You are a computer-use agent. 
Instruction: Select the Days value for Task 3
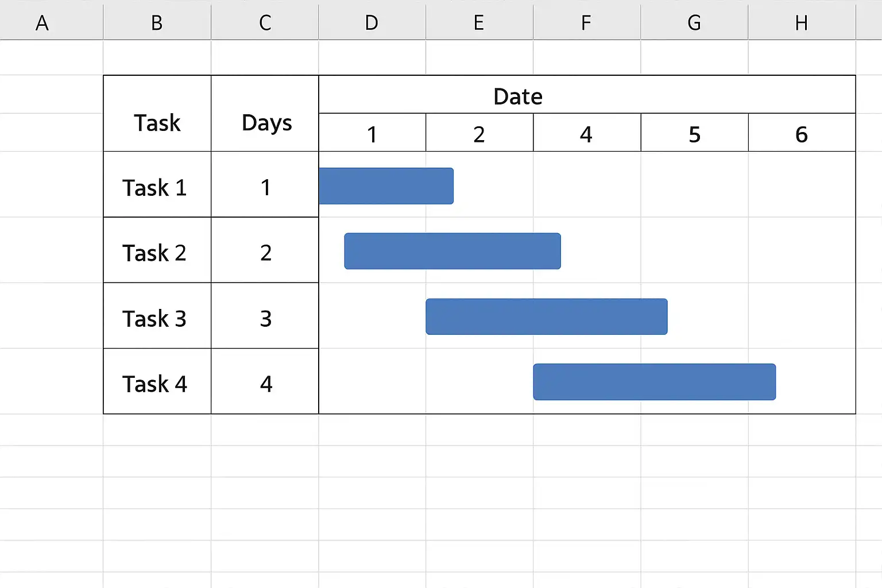point(265,318)
